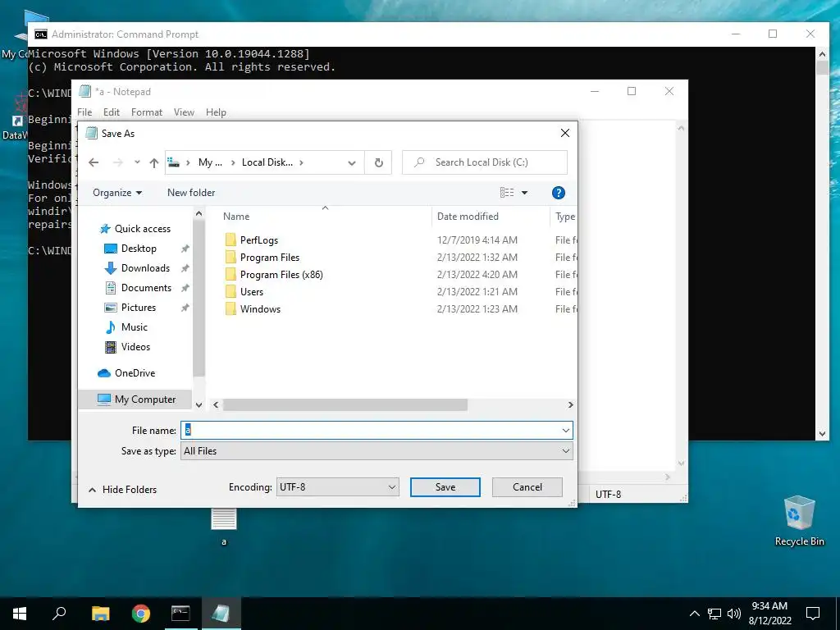
Task: Select Videos in navigation pane
Action: coord(135,347)
